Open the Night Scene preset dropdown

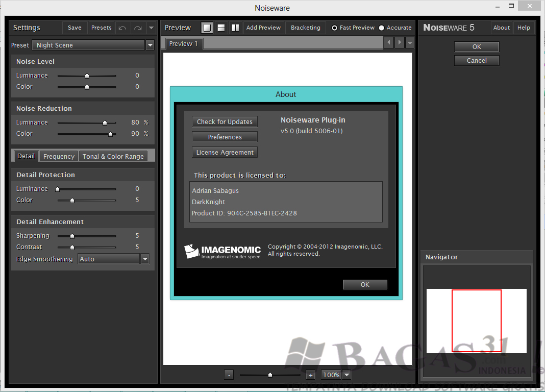tap(150, 45)
